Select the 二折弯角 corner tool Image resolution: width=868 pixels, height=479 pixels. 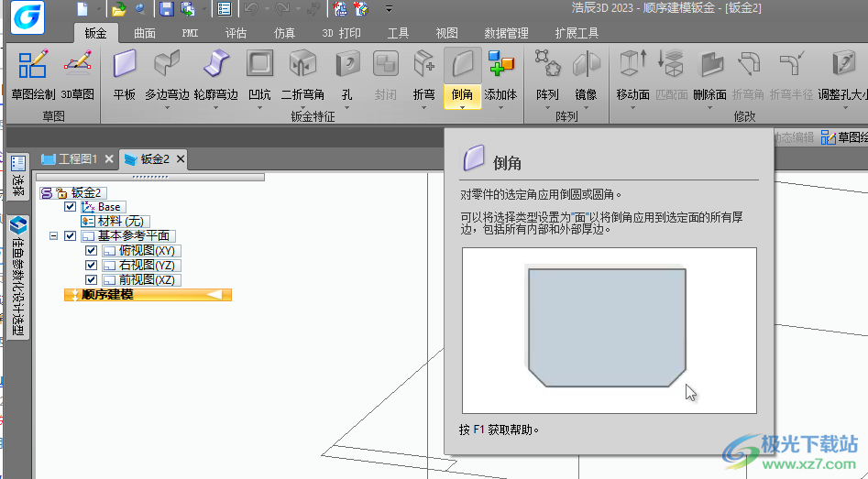pyautogui.click(x=302, y=75)
